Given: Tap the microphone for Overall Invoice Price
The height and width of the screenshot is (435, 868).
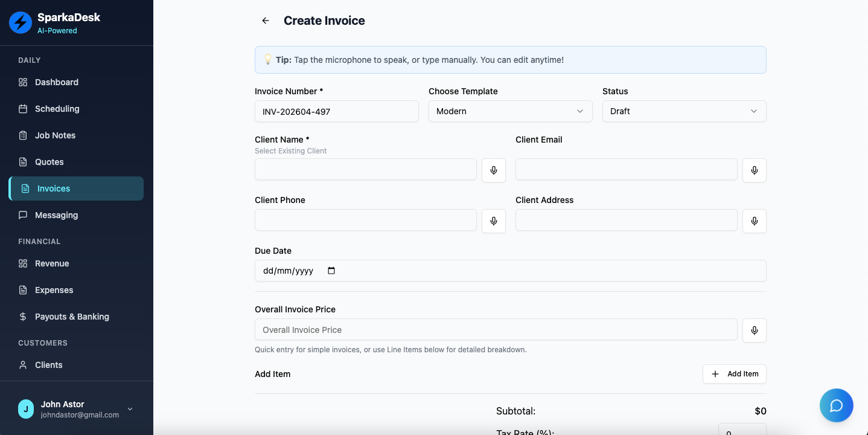Looking at the screenshot, I should (x=755, y=330).
